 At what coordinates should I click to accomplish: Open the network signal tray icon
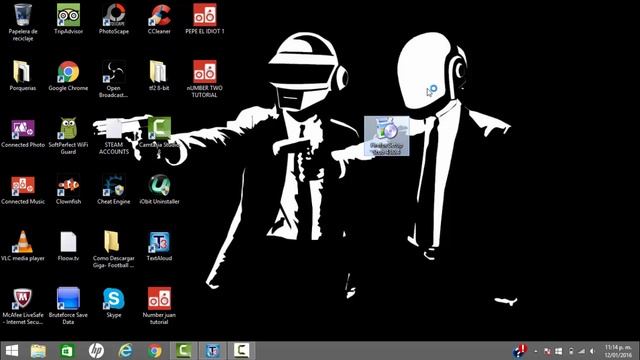coord(582,351)
